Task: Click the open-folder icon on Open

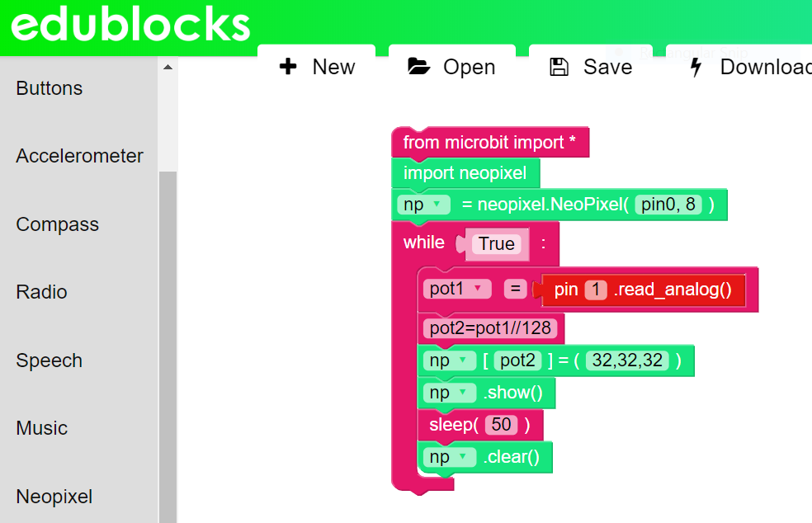Action: (418, 66)
